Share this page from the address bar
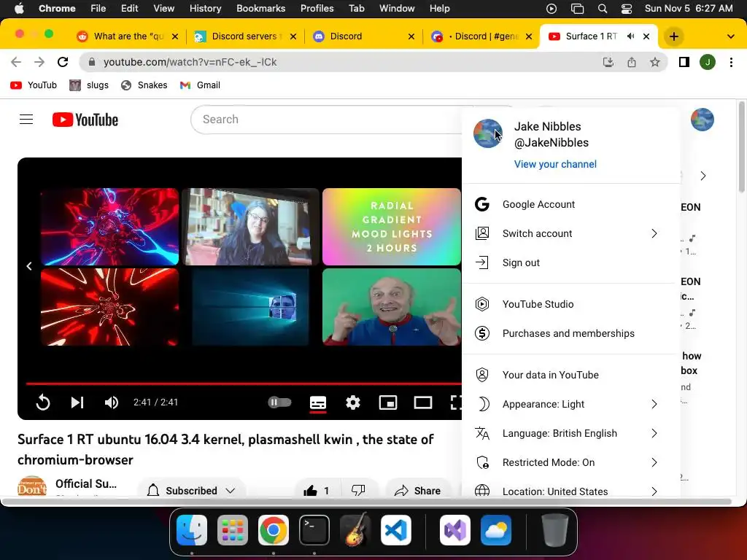 click(x=632, y=62)
